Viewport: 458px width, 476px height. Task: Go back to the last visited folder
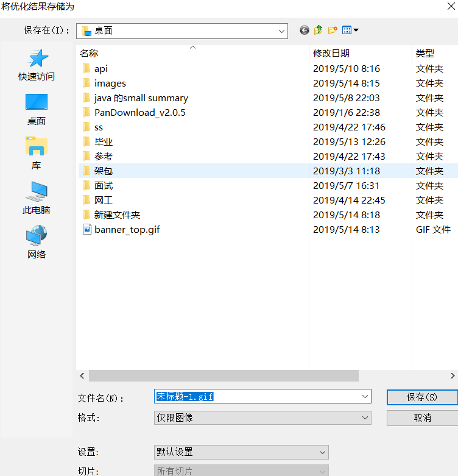coord(305,30)
